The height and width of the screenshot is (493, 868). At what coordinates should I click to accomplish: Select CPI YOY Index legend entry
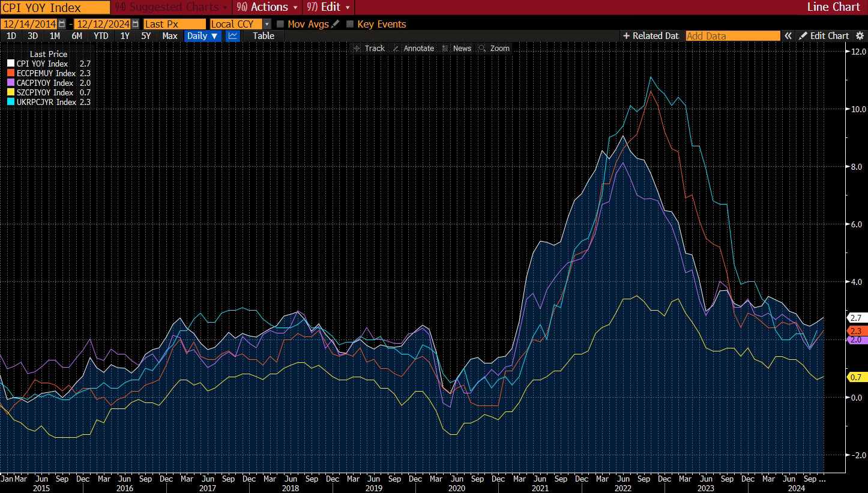[x=49, y=64]
